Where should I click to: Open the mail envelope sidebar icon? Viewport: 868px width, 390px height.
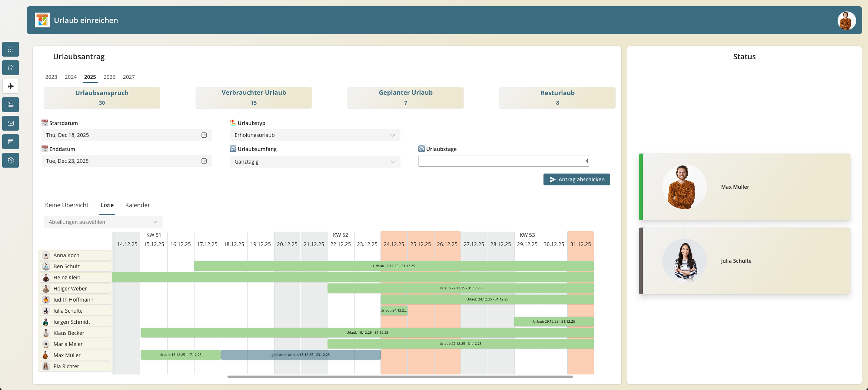point(10,123)
